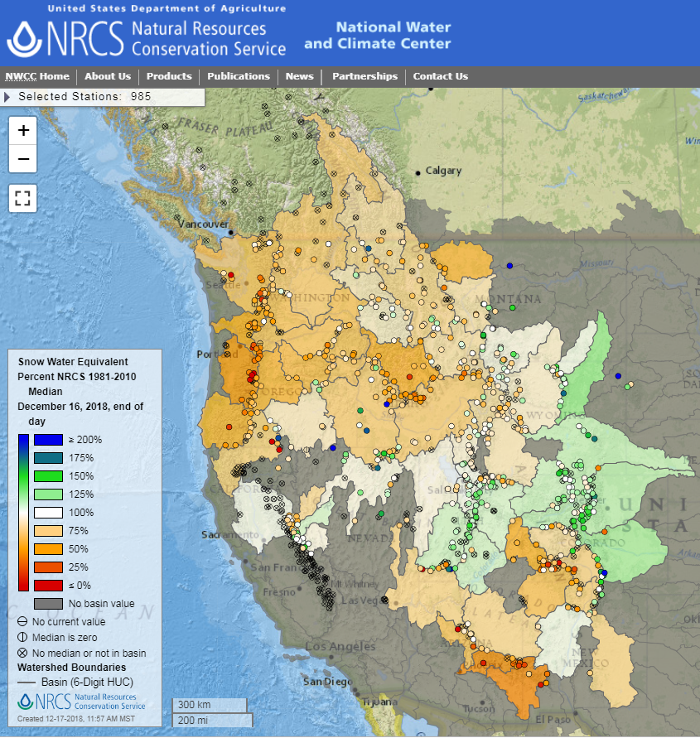
Task: Click the ≥ 200% blue legend swatch
Action: point(49,439)
